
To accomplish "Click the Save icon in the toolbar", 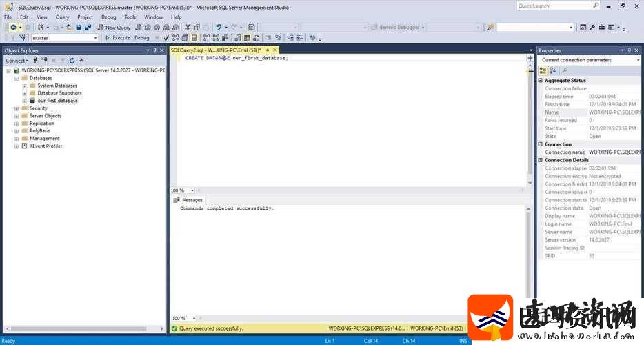I will pyautogui.click(x=79, y=27).
